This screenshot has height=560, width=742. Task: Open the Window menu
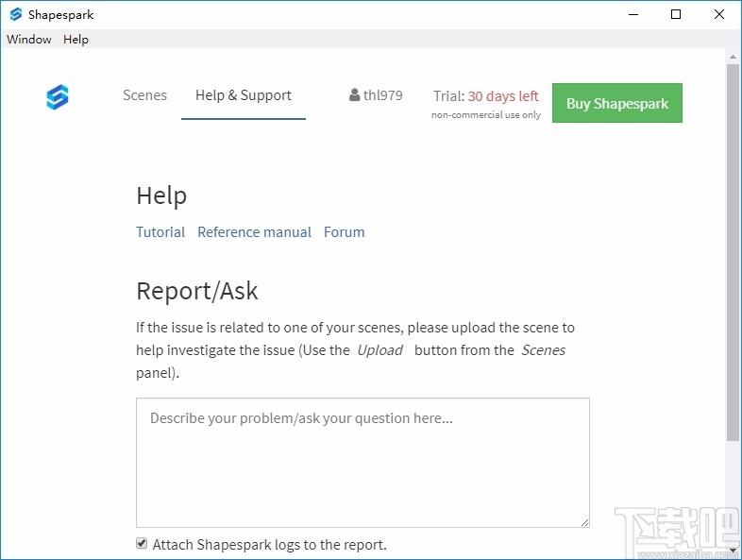point(29,39)
